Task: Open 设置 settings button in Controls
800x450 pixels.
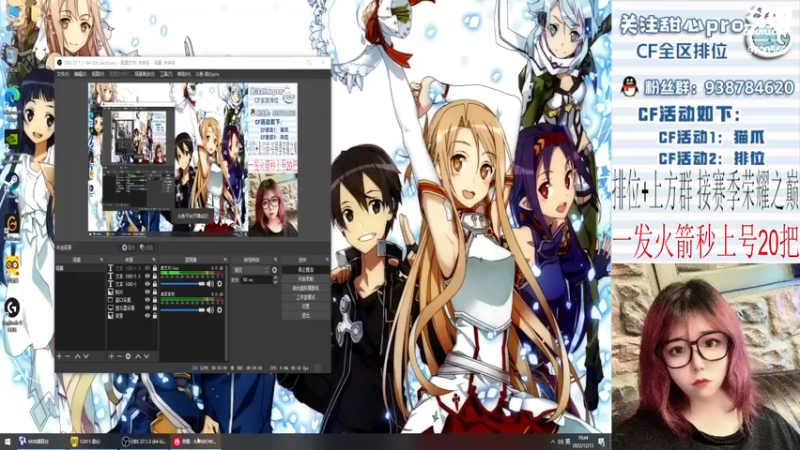Action: (x=306, y=306)
